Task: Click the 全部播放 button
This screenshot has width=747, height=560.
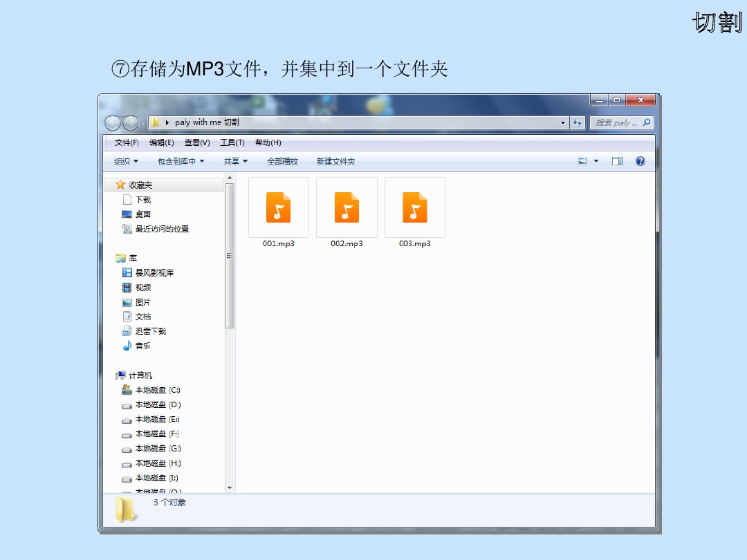Action: coord(282,161)
